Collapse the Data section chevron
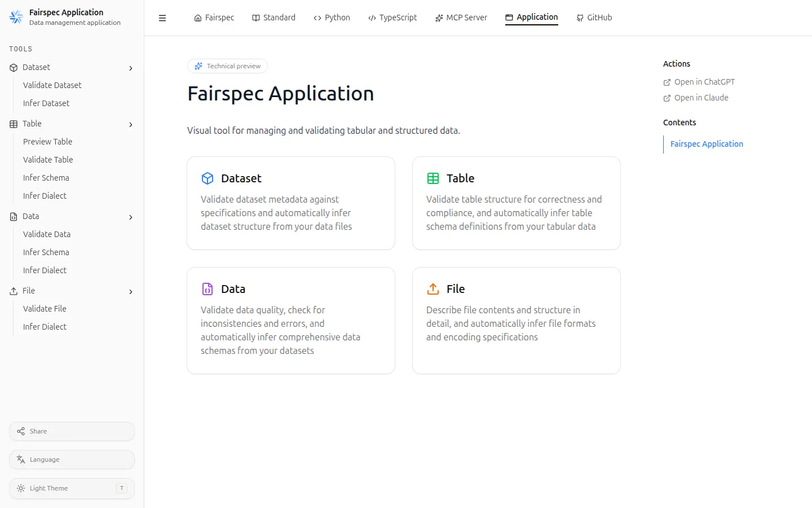This screenshot has height=508, width=812. pos(131,217)
